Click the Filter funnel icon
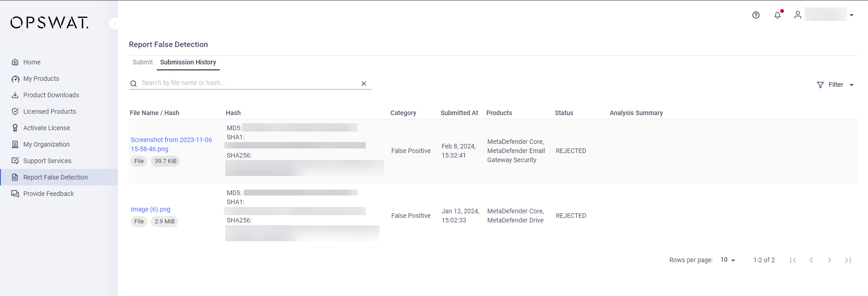The image size is (868, 296). [820, 85]
